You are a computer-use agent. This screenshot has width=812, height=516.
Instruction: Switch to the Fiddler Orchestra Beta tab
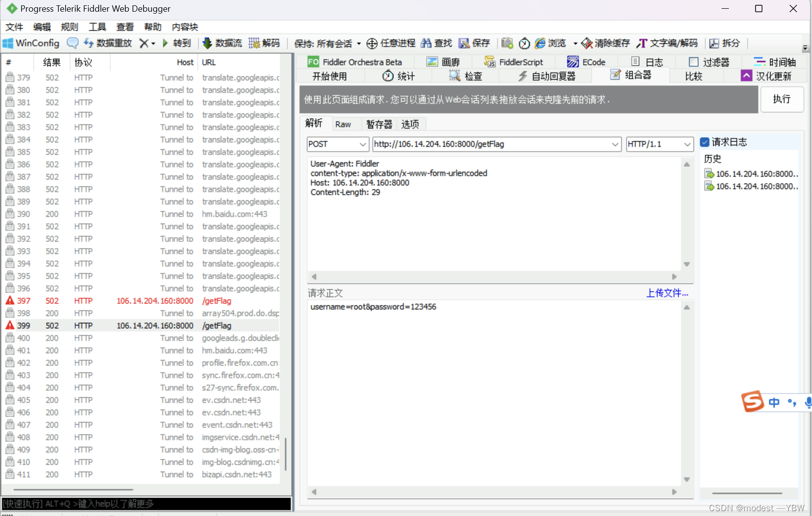(x=355, y=62)
